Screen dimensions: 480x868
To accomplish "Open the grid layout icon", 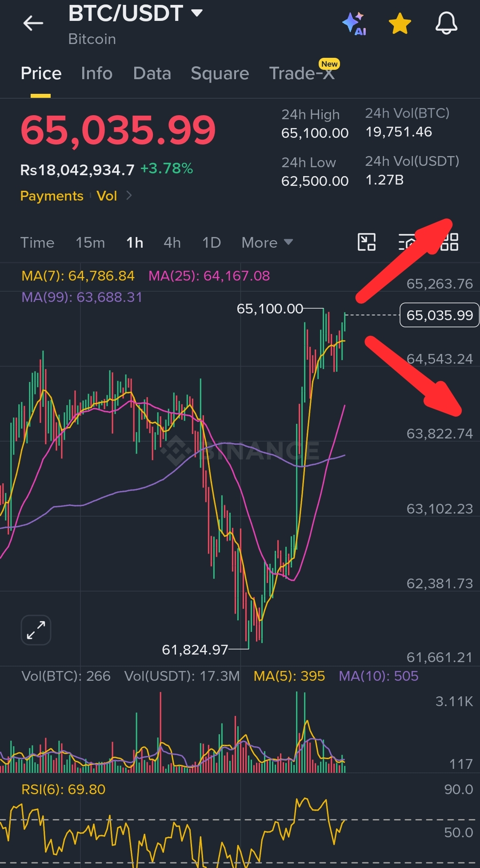I will tap(449, 242).
